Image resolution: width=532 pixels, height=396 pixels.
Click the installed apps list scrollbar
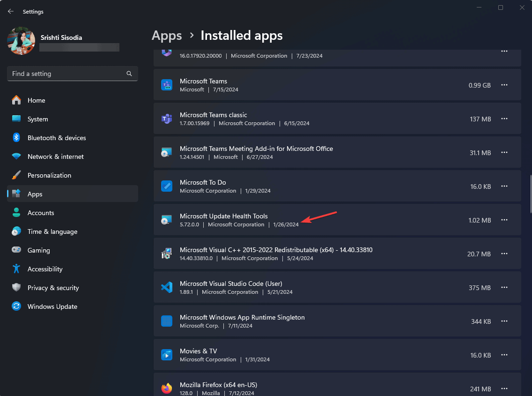coord(531,194)
